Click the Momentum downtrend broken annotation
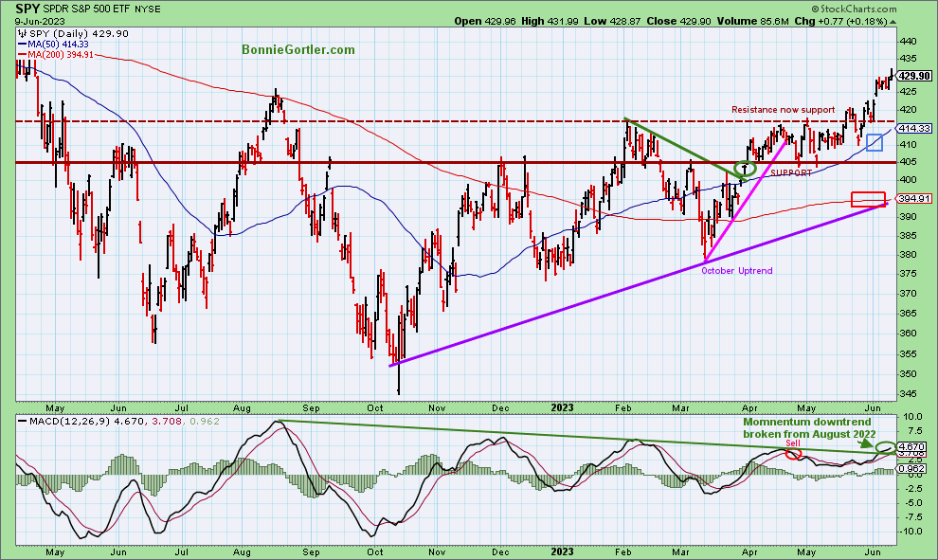This screenshot has height=560, width=938. (x=809, y=427)
